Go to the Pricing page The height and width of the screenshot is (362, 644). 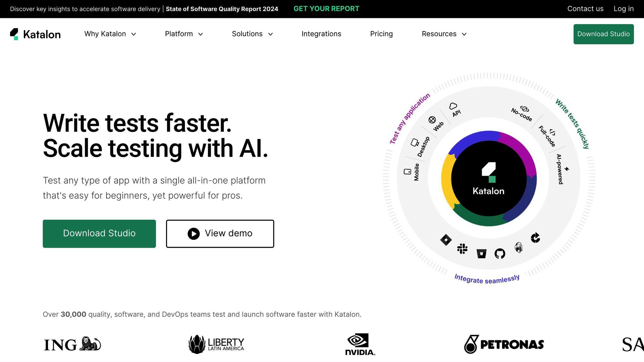[x=381, y=34]
